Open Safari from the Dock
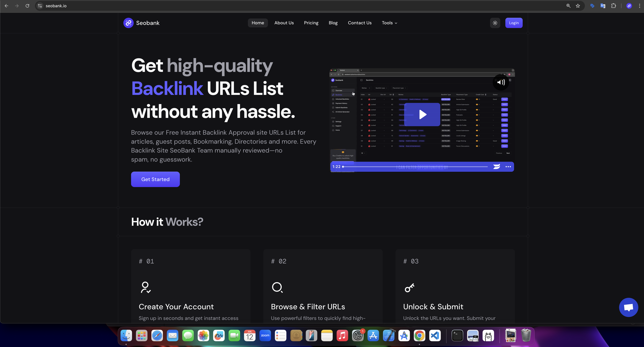The height and width of the screenshot is (347, 644). [x=157, y=335]
